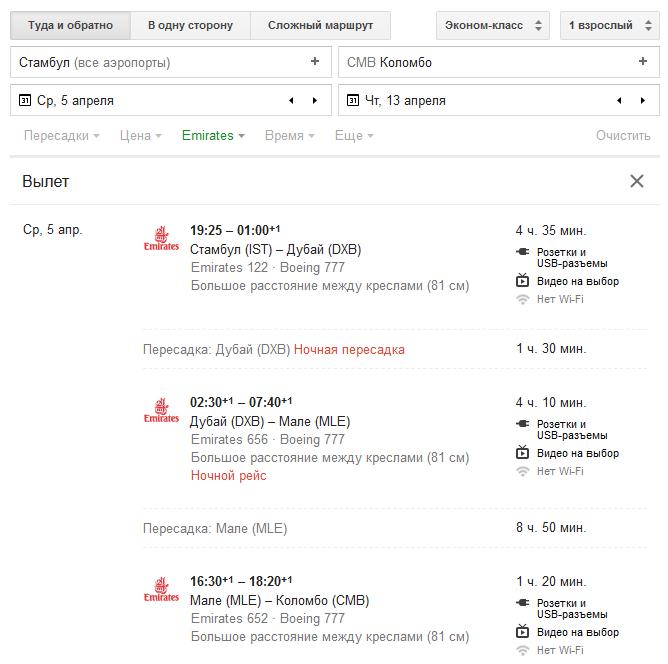Open calendar icon for departure date
This screenshot has width=668, height=664.
(x=25, y=100)
